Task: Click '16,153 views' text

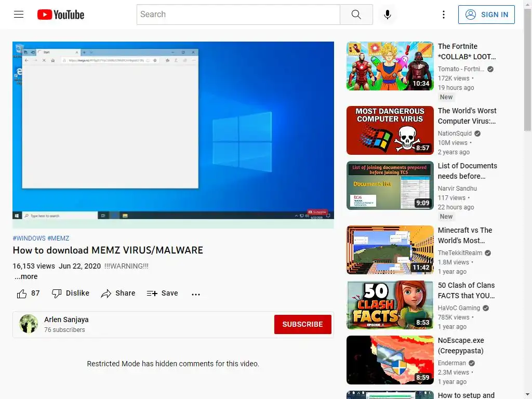Action: 34,266
